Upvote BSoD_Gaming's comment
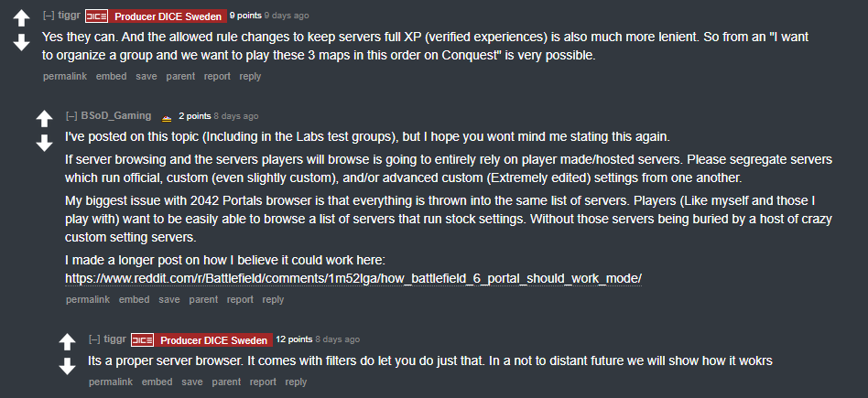868x398 pixels. [x=43, y=119]
